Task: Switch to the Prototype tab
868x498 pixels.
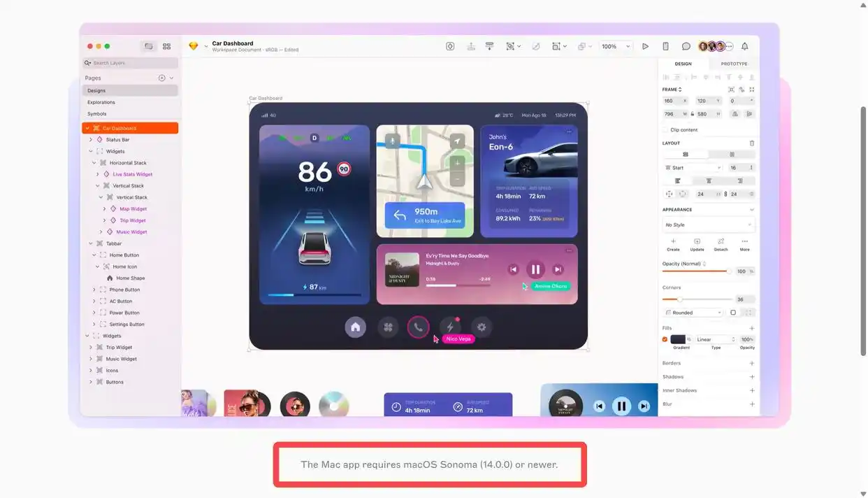Action: tap(734, 64)
